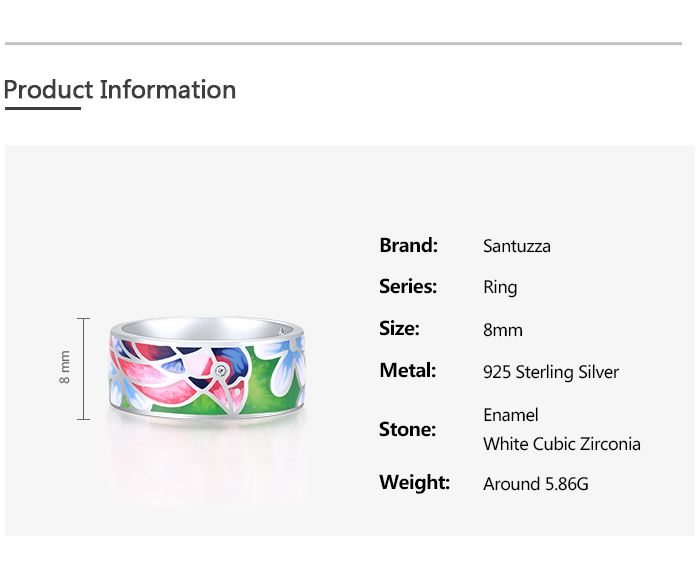This screenshot has width=700, height=588.
Task: Click the Product Information heading
Action: (120, 90)
